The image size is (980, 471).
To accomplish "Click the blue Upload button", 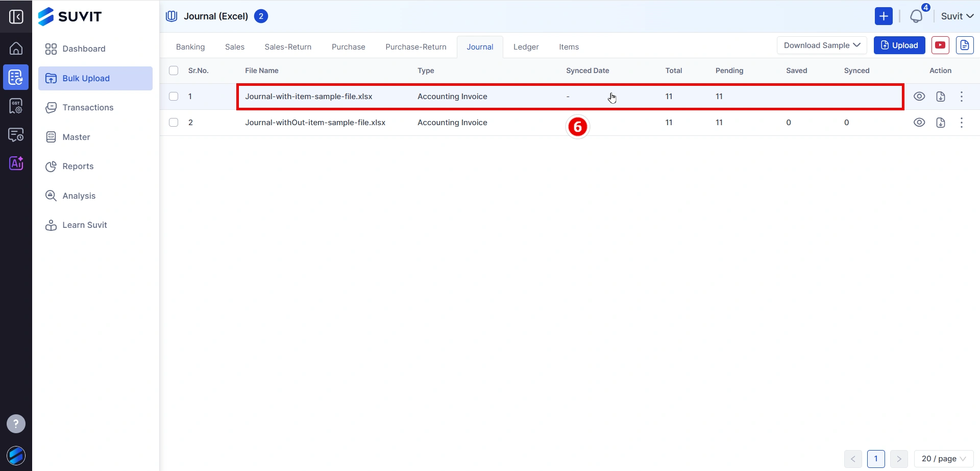I will coord(899,45).
